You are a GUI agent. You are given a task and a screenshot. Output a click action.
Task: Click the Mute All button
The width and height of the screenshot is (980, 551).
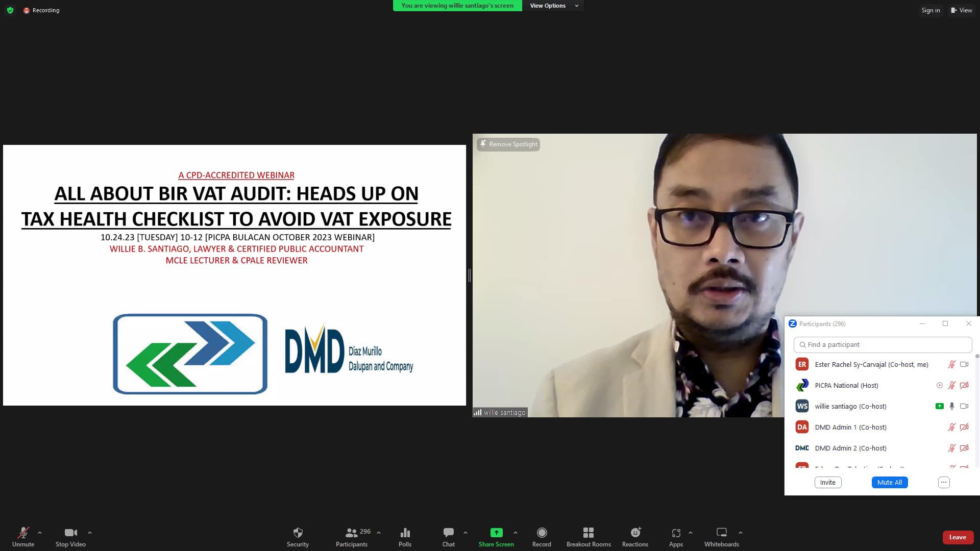(890, 483)
